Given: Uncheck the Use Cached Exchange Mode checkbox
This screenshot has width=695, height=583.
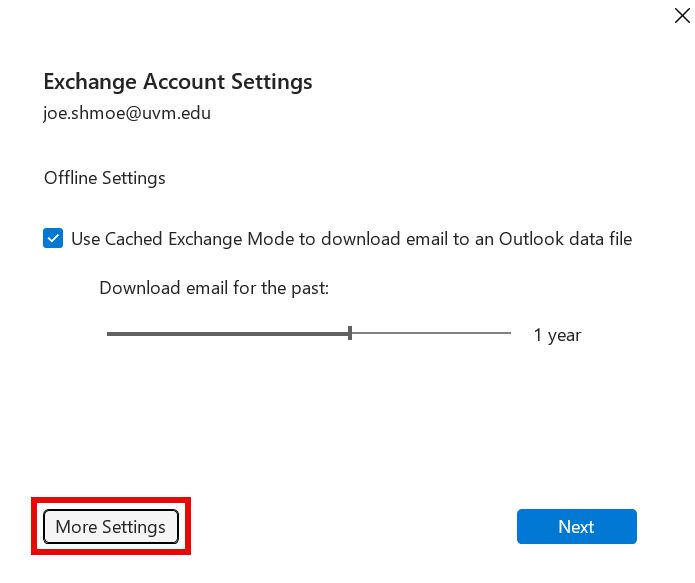Looking at the screenshot, I should 53,239.
